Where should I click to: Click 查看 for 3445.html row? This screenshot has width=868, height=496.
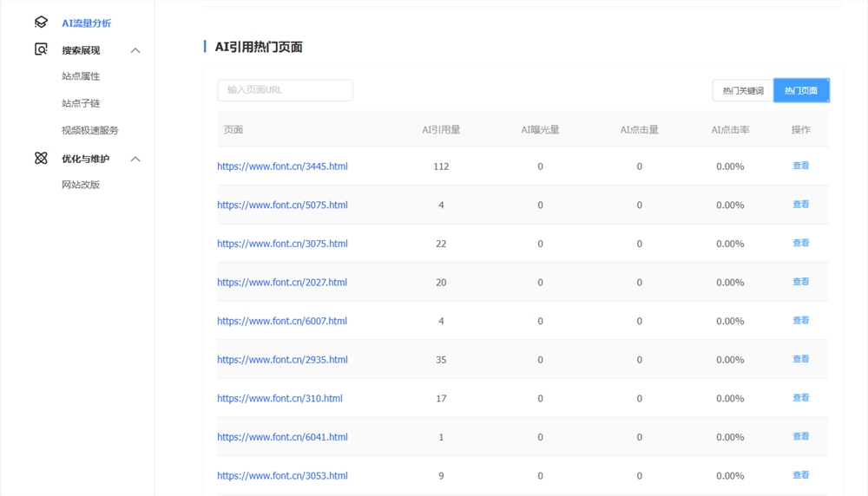(x=801, y=166)
